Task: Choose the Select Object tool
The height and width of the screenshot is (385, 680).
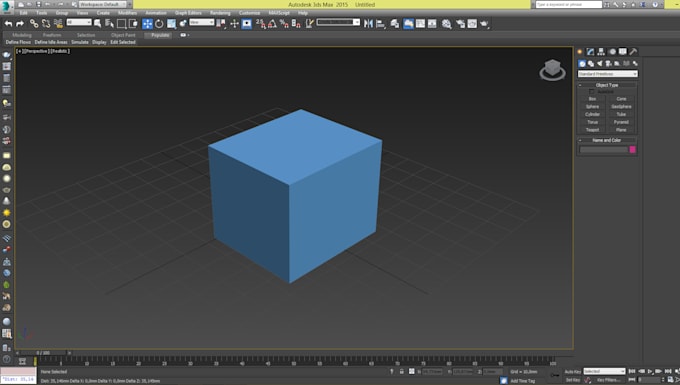Action: pyautogui.click(x=98, y=23)
